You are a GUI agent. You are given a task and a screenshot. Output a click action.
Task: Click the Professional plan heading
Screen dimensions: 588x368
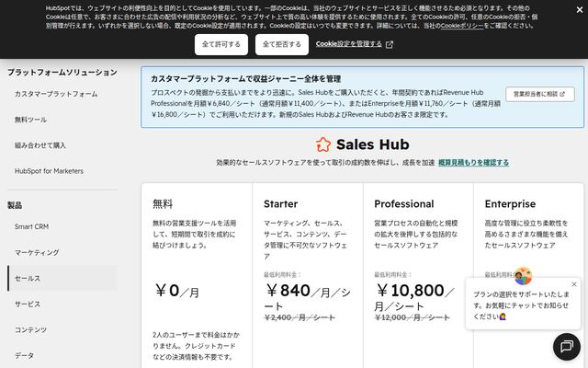coord(404,204)
